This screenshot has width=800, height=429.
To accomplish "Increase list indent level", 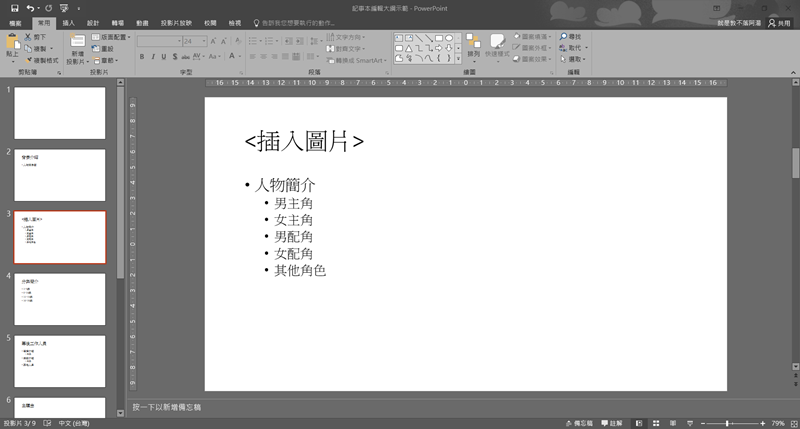I will pyautogui.click(x=299, y=41).
